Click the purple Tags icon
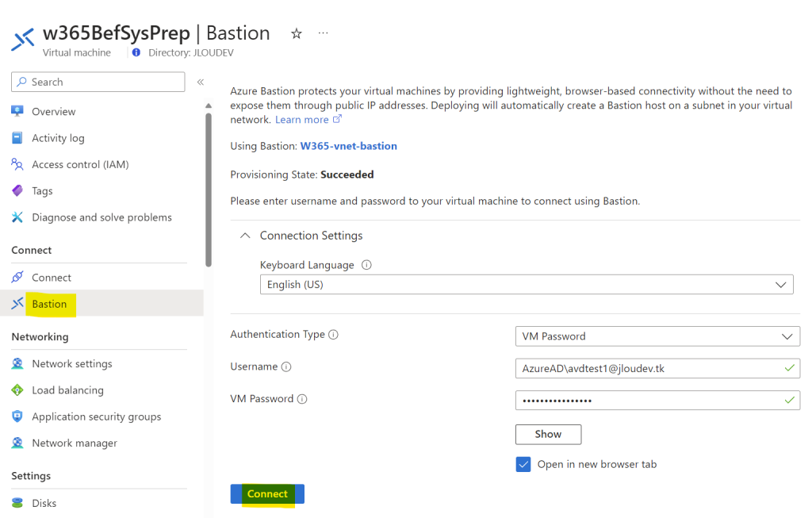Viewport: 812px width, 518px height. (17, 190)
